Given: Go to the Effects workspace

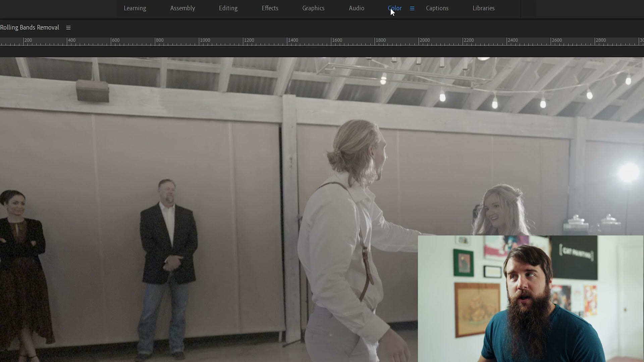Looking at the screenshot, I should click(270, 8).
